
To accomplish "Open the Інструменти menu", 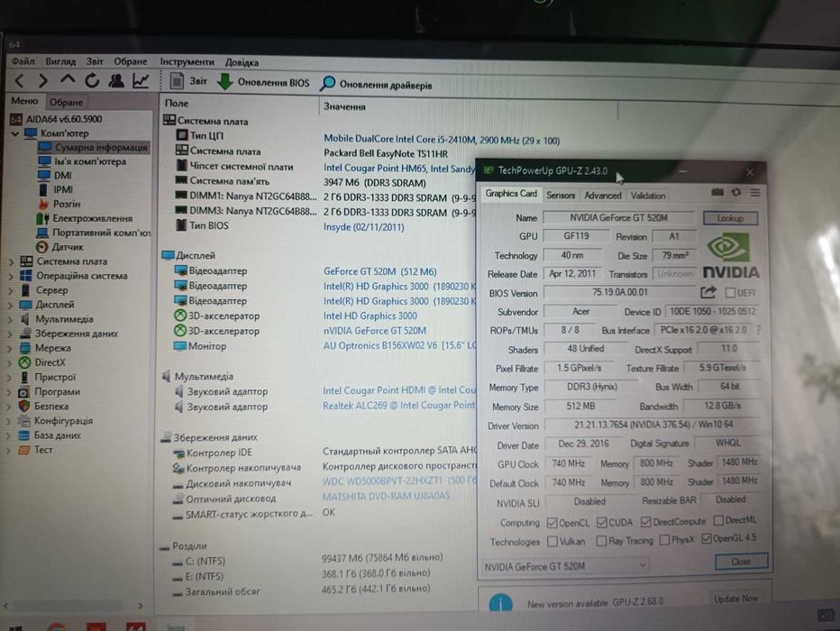I will pos(187,62).
